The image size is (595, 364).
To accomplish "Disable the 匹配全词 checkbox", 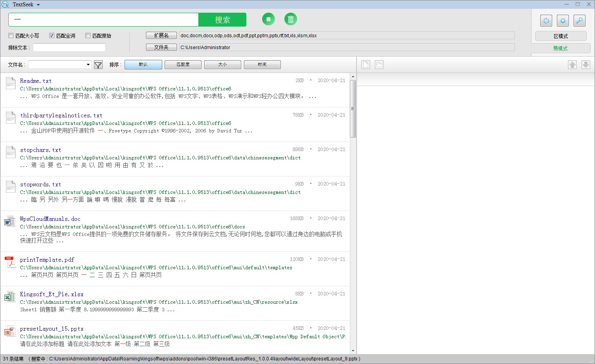I will pos(52,35).
